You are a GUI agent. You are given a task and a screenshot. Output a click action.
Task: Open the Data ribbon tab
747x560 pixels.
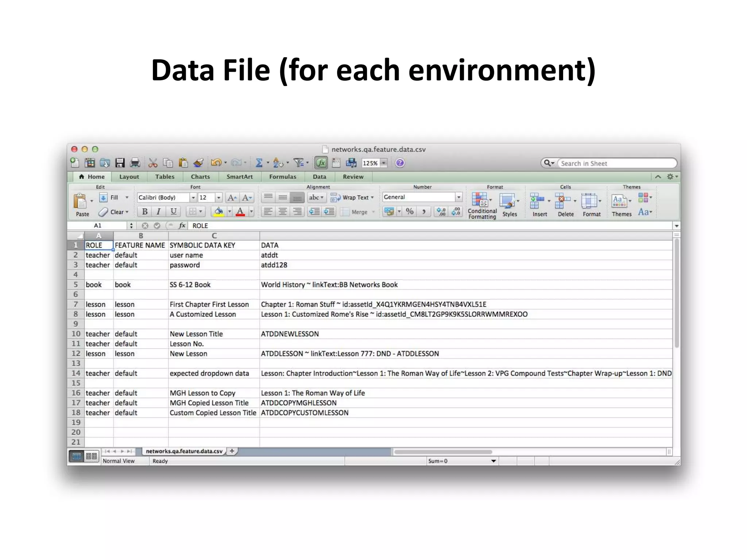319,177
